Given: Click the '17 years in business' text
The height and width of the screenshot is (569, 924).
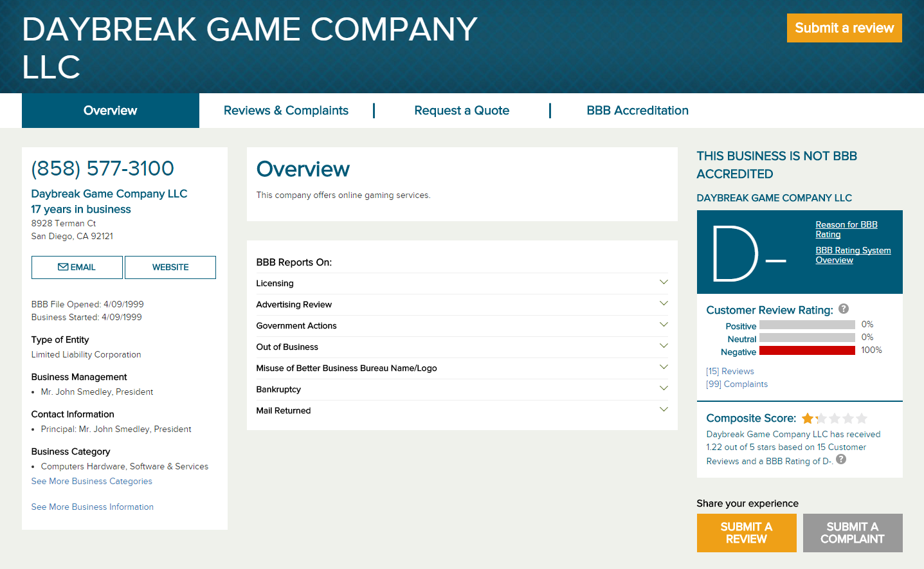Looking at the screenshot, I should pos(81,210).
